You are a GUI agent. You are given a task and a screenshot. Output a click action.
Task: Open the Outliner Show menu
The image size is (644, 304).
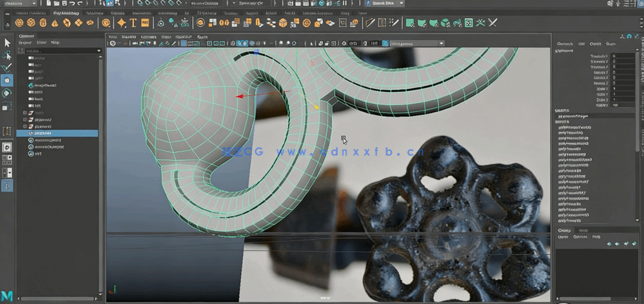(x=41, y=43)
